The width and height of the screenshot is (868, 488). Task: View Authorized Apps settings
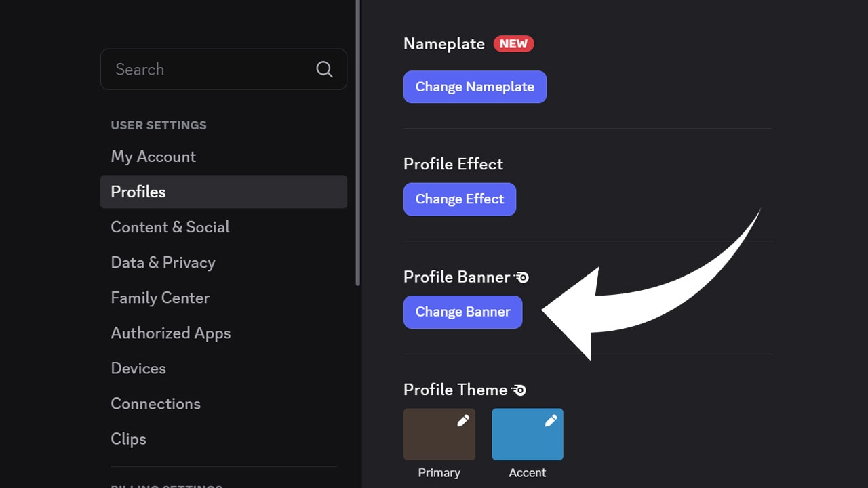point(171,333)
